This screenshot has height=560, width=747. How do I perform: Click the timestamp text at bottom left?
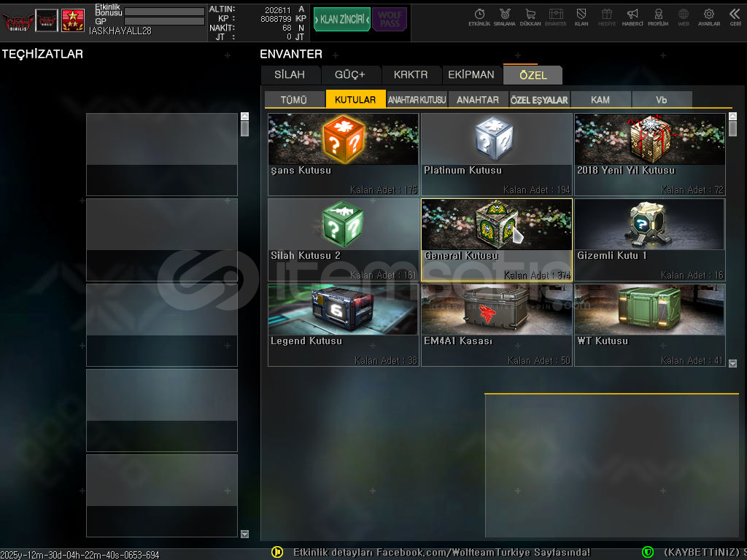[80, 555]
